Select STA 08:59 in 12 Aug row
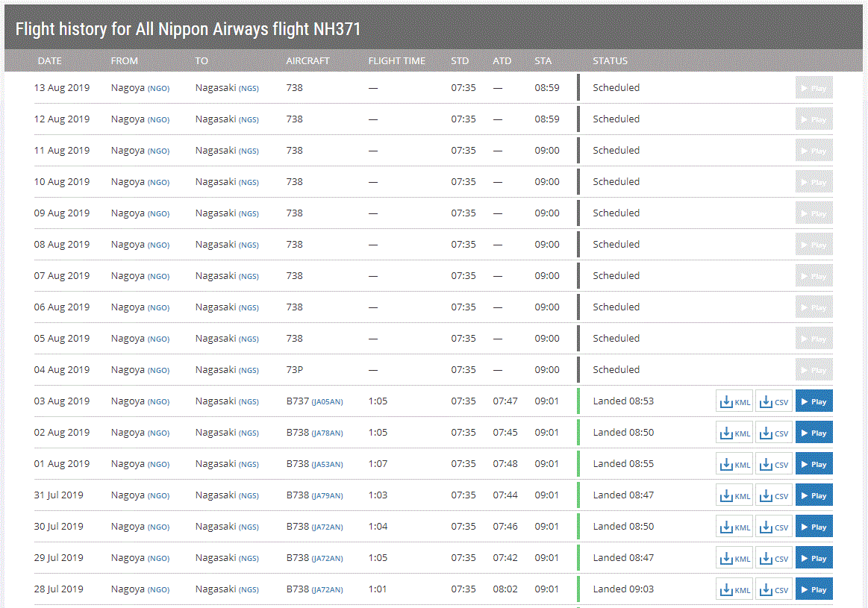 click(547, 119)
